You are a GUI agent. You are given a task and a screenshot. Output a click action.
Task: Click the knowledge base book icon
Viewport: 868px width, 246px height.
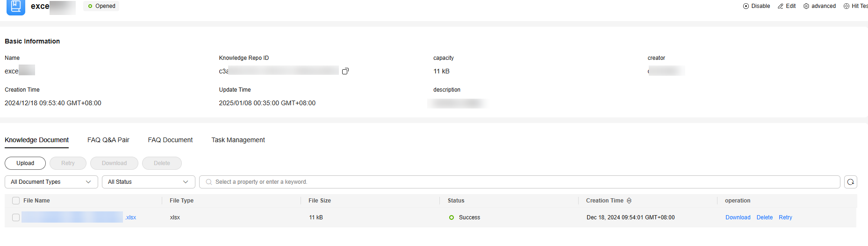pyautogui.click(x=16, y=7)
